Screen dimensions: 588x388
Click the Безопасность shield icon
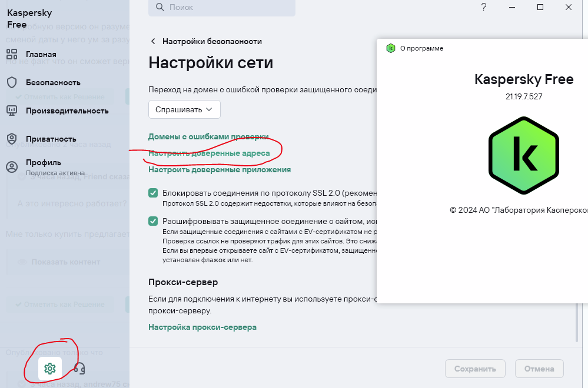[12, 82]
